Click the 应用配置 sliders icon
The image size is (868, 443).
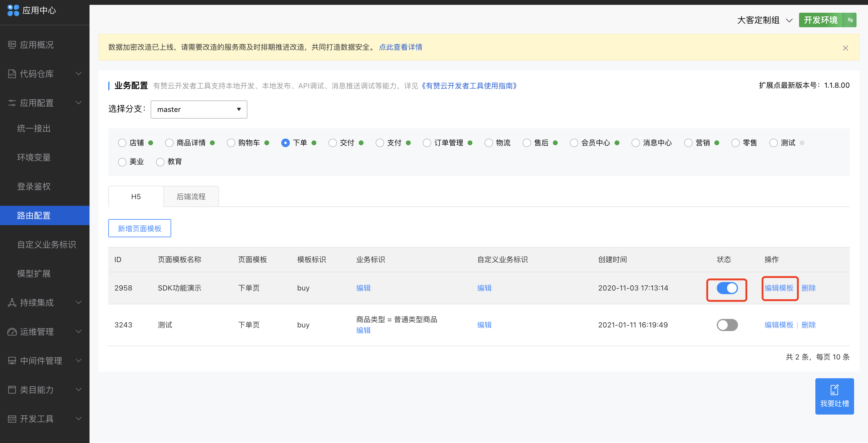12,103
